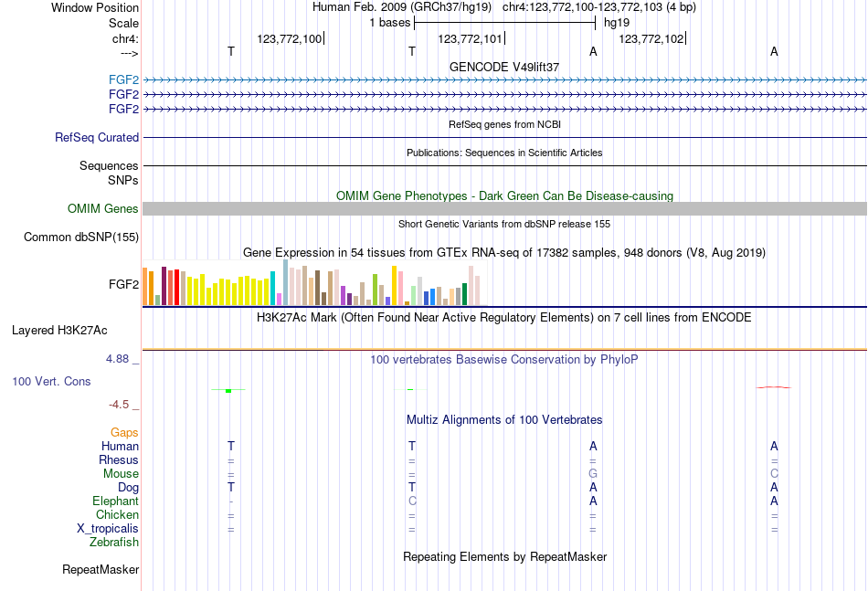Viewport: 868px width, 591px height.
Task: Click the Scale track label
Action: 123,23
